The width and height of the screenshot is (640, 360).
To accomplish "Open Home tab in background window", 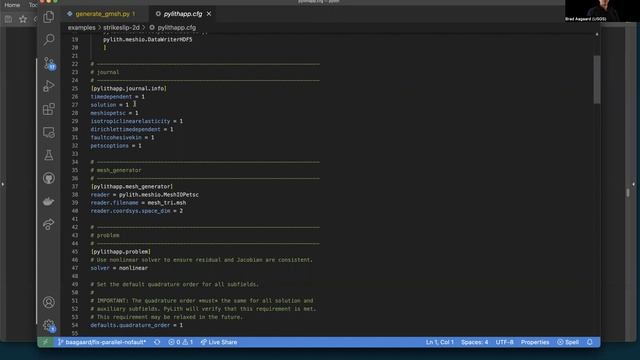I will click(x=12, y=5).
